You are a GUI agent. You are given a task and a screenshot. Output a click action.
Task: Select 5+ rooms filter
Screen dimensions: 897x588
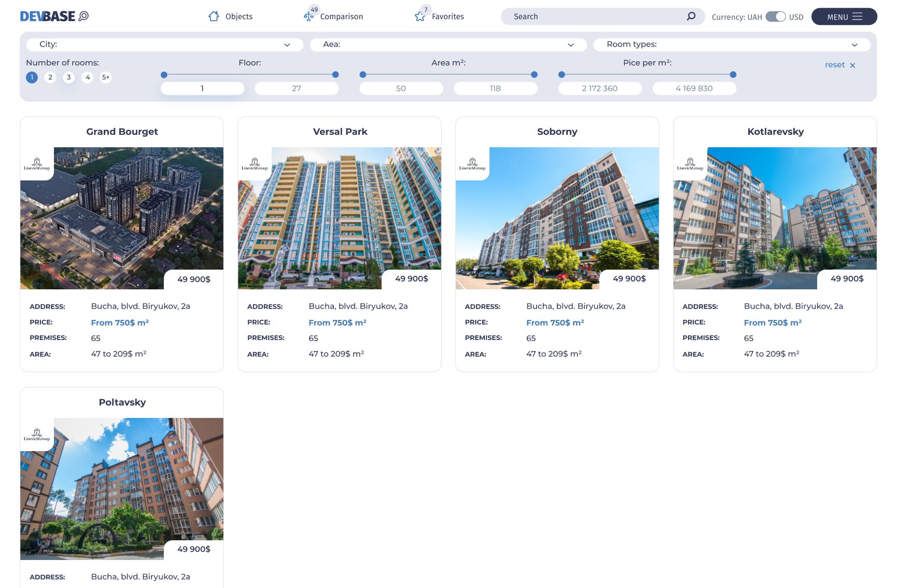coord(106,77)
